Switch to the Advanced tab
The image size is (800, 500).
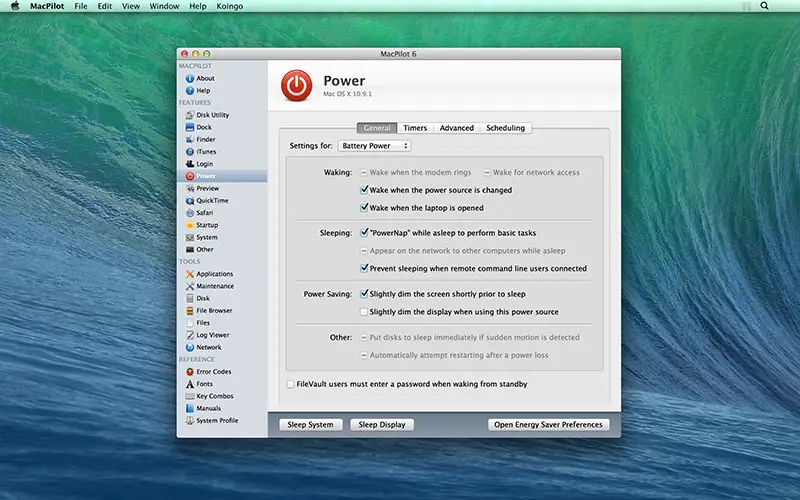tap(457, 128)
